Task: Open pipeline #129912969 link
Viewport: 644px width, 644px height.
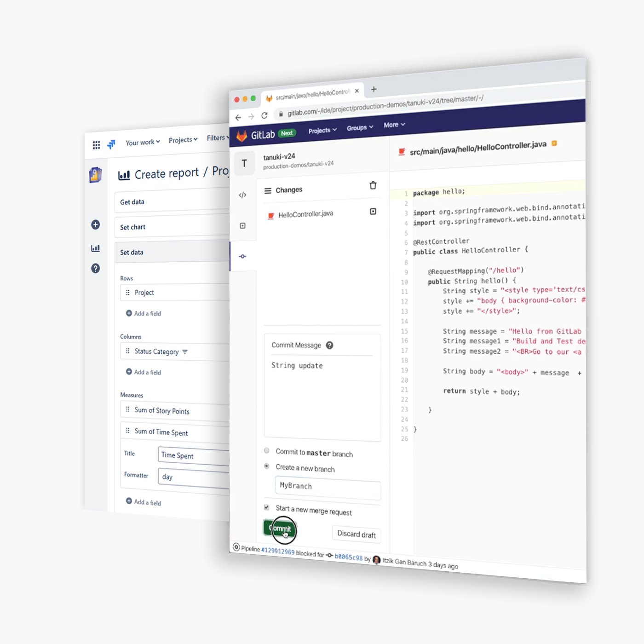Action: pyautogui.click(x=278, y=551)
